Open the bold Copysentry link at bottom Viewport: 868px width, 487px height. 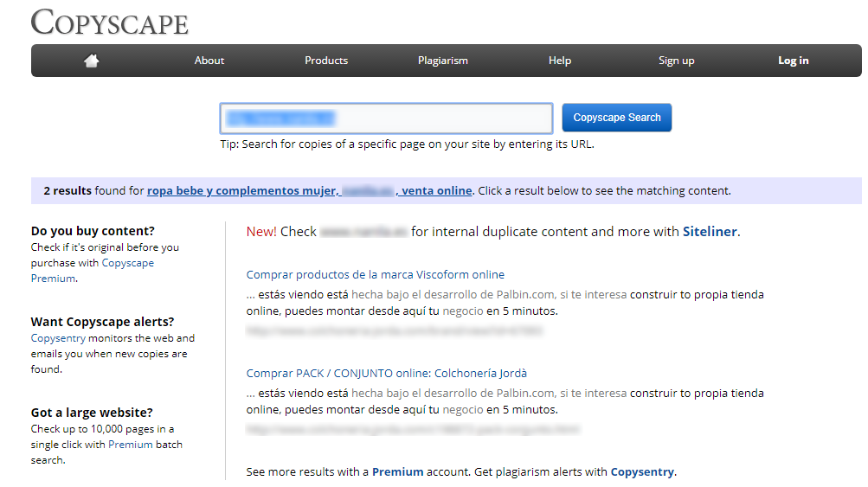pos(642,471)
